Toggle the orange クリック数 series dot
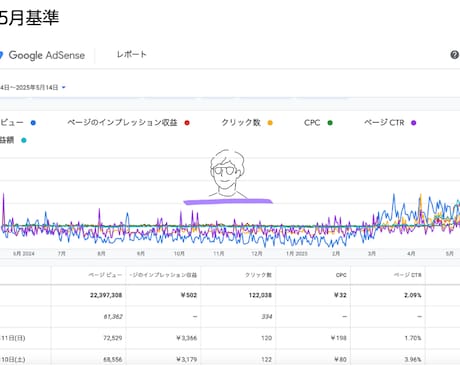Image resolution: width=460 pixels, height=380 pixels. click(x=270, y=123)
